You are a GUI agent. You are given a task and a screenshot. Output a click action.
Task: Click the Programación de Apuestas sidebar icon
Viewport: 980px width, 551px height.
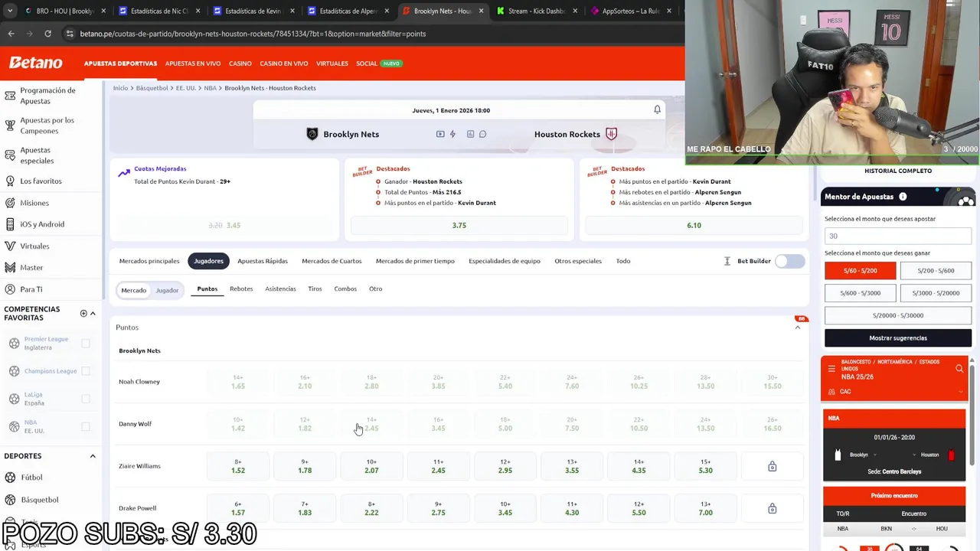tap(10, 96)
